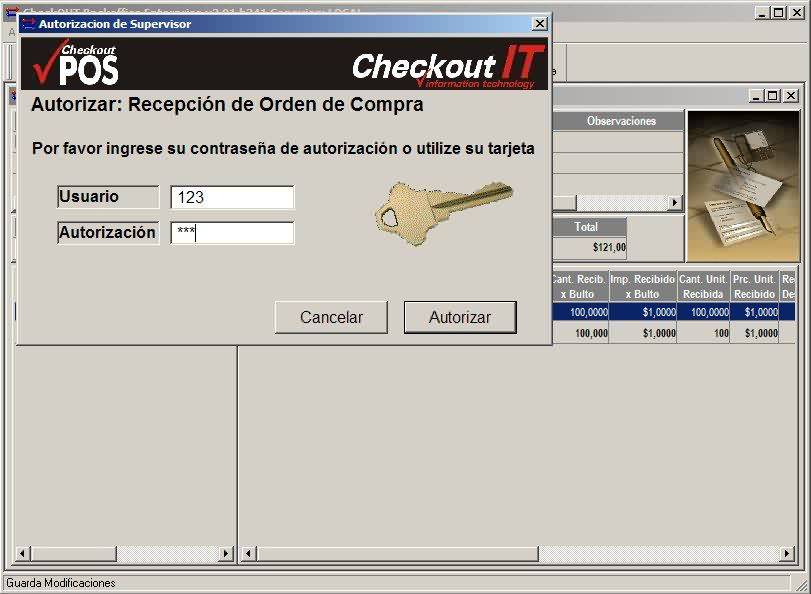Click the left pane horizontal scrollbar thumb

[72, 554]
